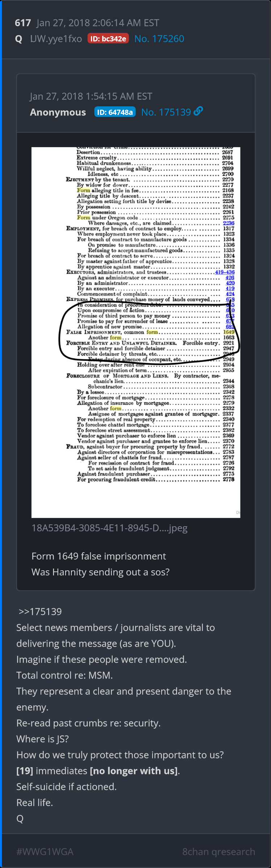
Task: Select the blue ID: 64748a badge
Action: point(115,112)
